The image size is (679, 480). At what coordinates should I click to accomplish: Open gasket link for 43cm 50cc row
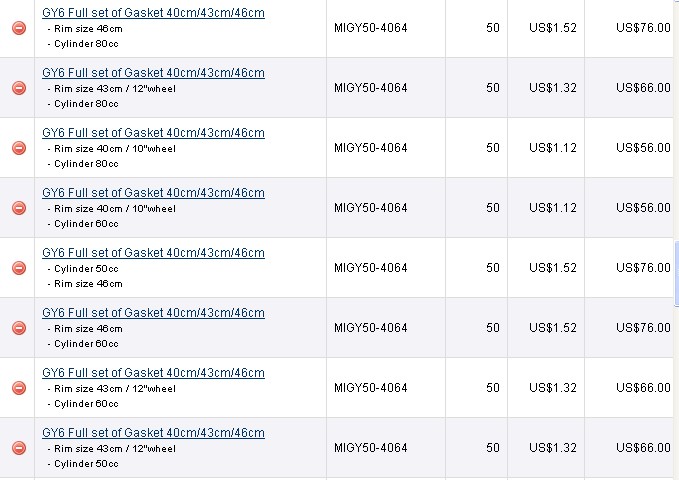coord(153,433)
